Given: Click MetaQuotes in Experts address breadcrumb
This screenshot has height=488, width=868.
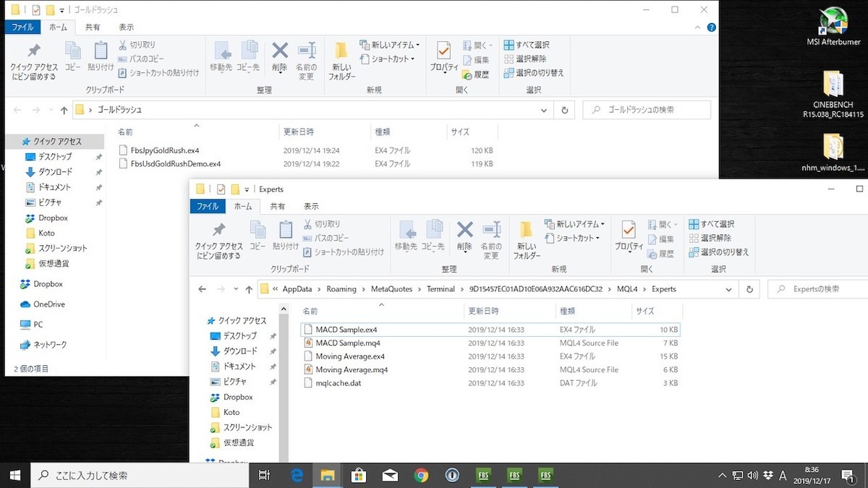Looking at the screenshot, I should click(391, 289).
